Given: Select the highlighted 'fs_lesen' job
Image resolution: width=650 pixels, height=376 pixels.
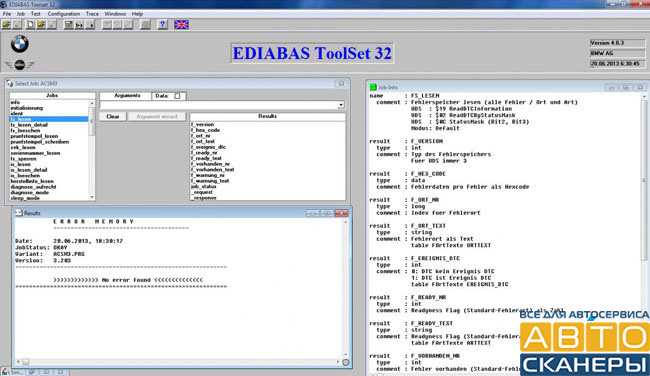Looking at the screenshot, I should [x=49, y=119].
